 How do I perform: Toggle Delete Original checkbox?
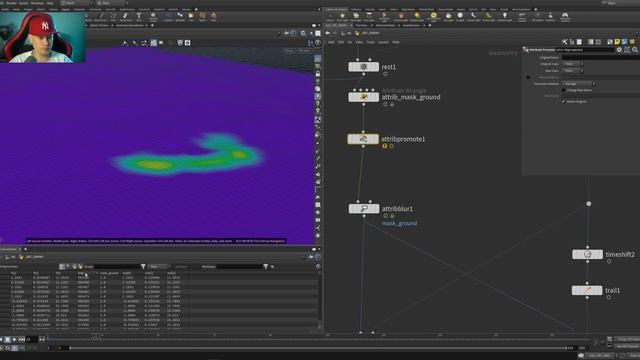(x=564, y=101)
